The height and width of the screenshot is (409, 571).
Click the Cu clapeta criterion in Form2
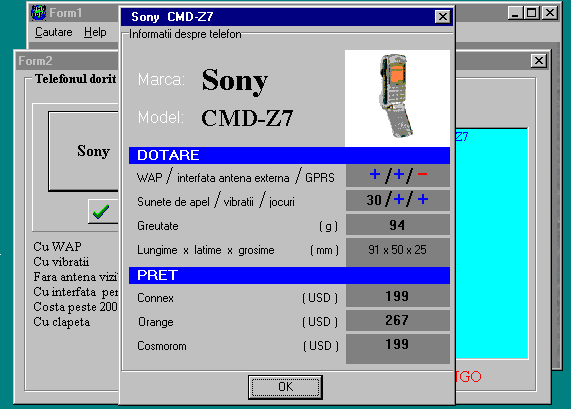62,322
